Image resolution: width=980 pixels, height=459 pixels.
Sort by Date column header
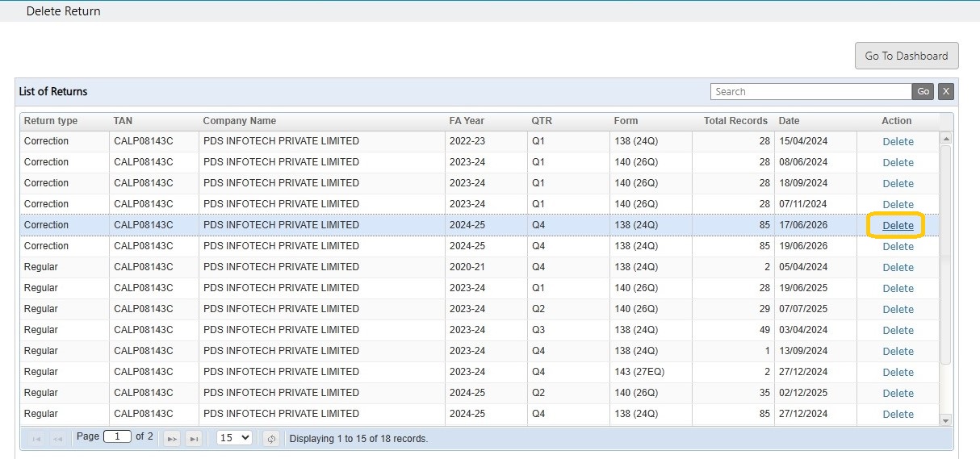[x=789, y=121]
